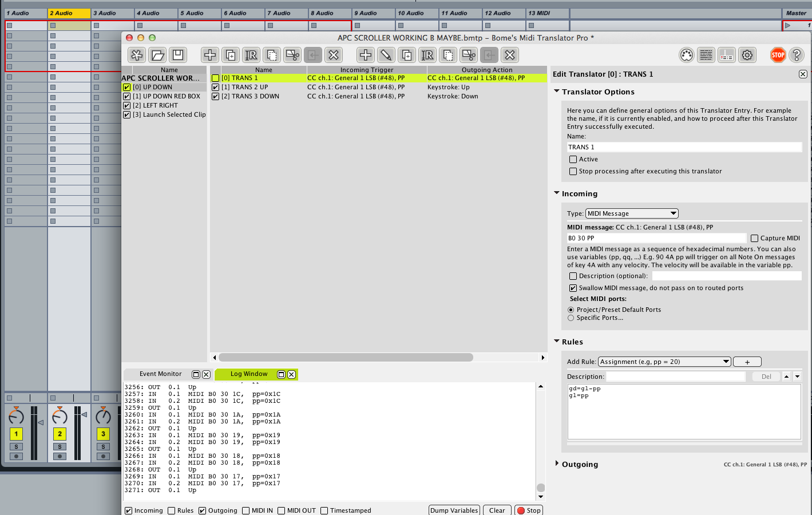Screen dimensions: 812x515
Task: Copy the selected preset
Action: click(272, 55)
